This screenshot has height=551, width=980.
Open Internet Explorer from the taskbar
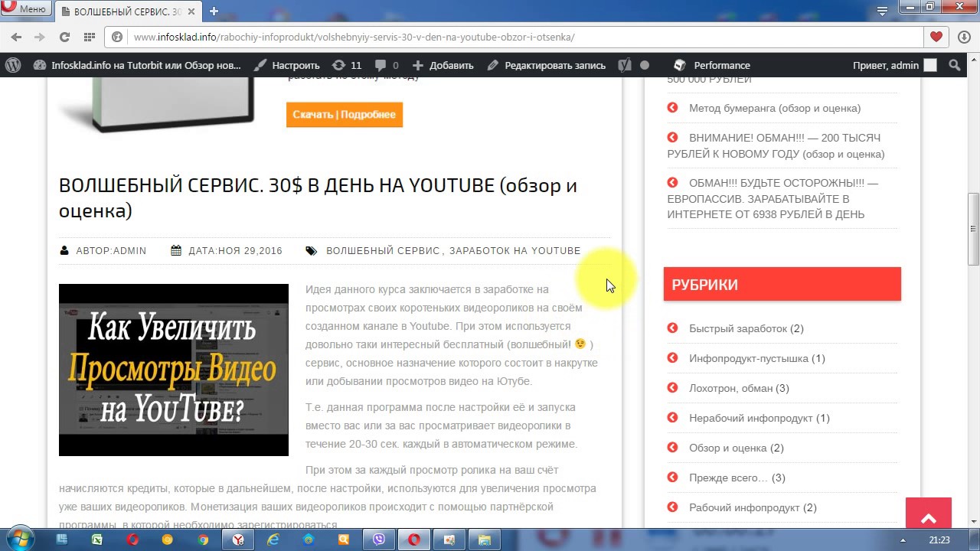click(273, 540)
